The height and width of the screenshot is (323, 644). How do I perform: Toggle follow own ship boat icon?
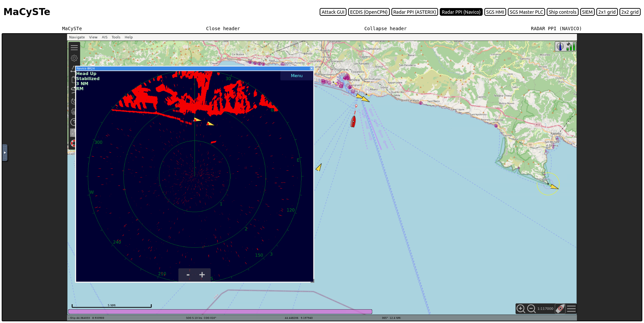coord(560,309)
